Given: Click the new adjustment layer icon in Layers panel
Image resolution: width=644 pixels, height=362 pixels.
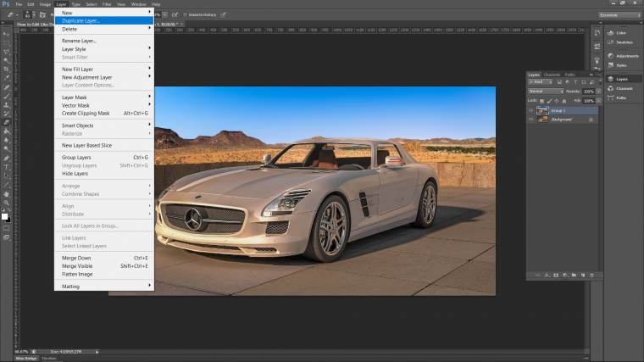Looking at the screenshot, I should [x=565, y=276].
